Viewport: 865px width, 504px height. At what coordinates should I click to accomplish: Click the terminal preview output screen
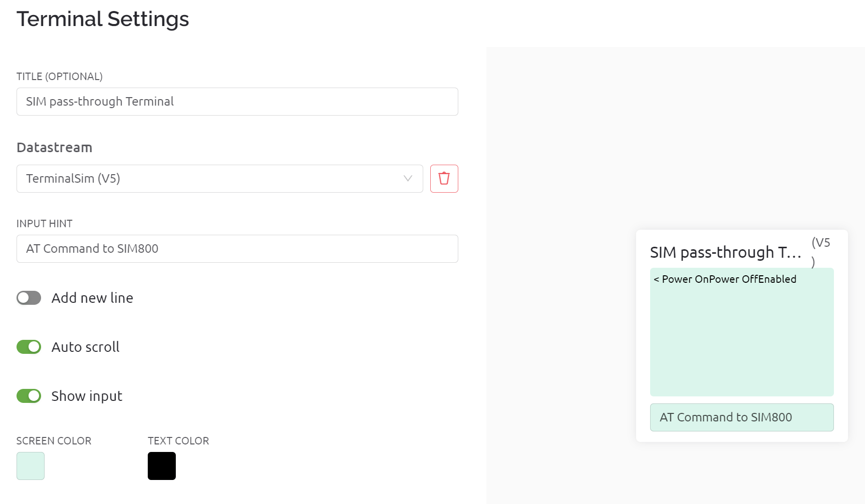click(742, 332)
